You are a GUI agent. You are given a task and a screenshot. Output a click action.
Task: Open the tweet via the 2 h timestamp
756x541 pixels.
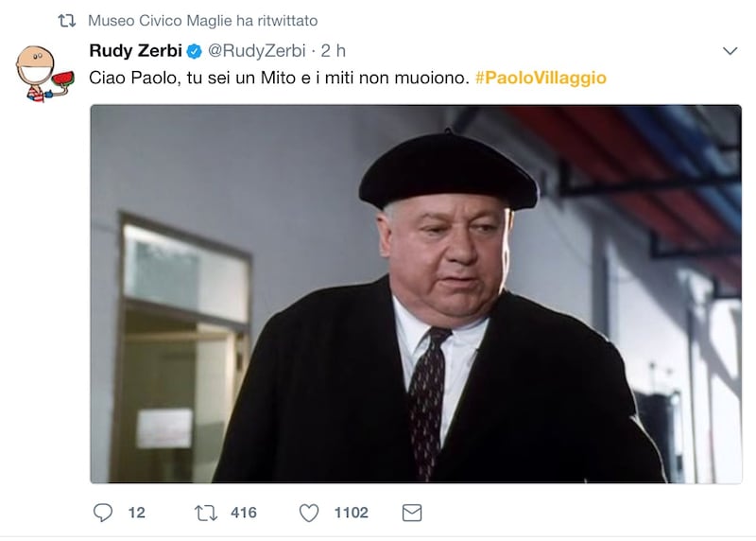(334, 51)
